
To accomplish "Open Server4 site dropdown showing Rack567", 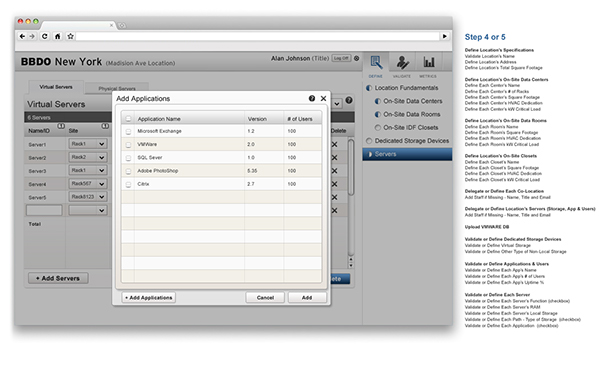I will click(x=88, y=184).
